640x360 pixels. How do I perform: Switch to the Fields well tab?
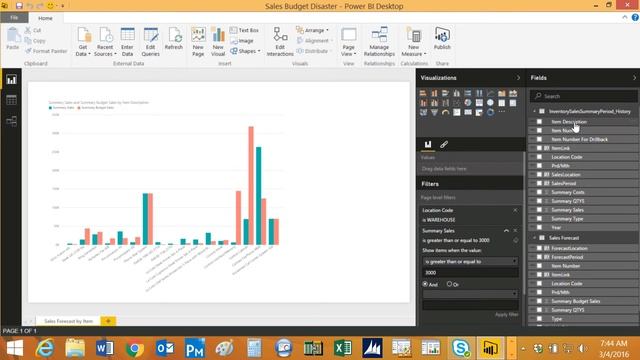point(428,144)
